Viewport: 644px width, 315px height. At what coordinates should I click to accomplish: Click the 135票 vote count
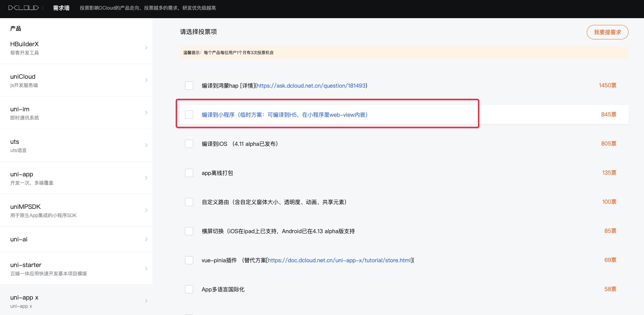pyautogui.click(x=609, y=173)
